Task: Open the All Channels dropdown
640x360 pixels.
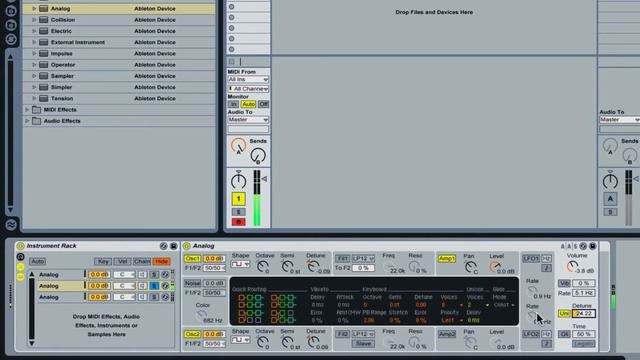Action: tap(248, 89)
